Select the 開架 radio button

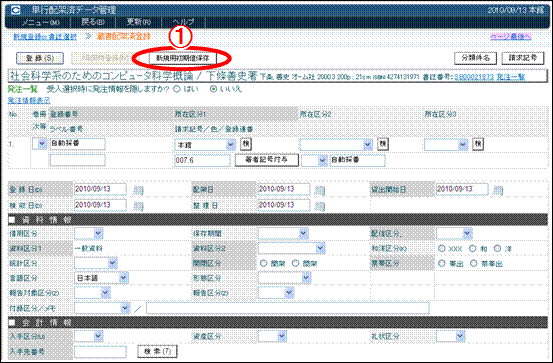pos(263,263)
